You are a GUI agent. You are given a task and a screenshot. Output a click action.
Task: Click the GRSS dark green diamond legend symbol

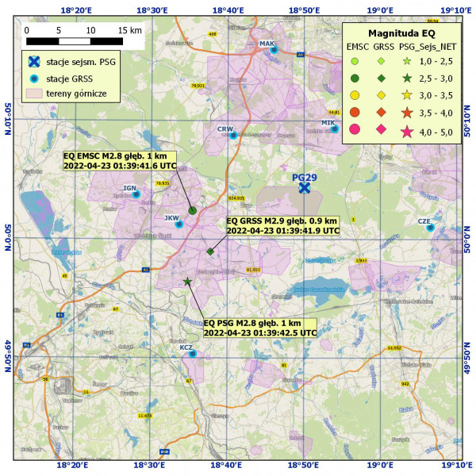[x=382, y=79]
